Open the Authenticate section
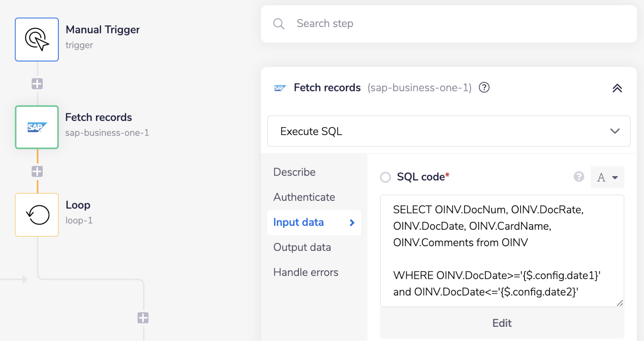This screenshot has height=341, width=644. [x=304, y=197]
